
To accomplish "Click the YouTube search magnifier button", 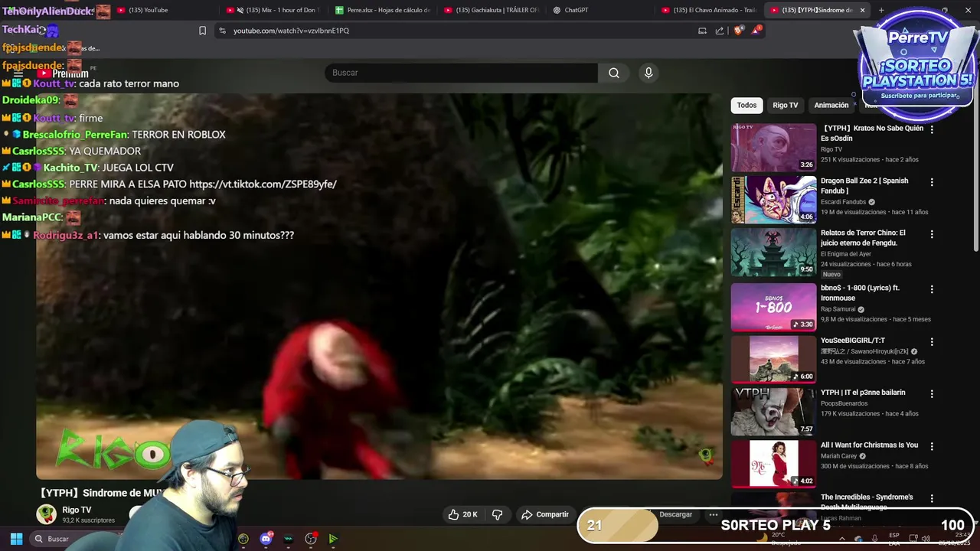I will click(x=614, y=73).
